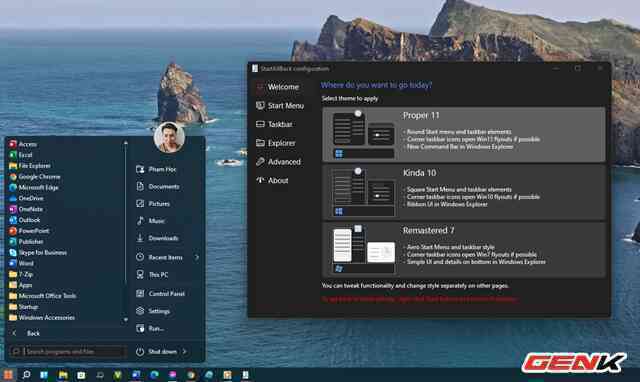Expand the Recent Items submenu arrow

point(197,257)
